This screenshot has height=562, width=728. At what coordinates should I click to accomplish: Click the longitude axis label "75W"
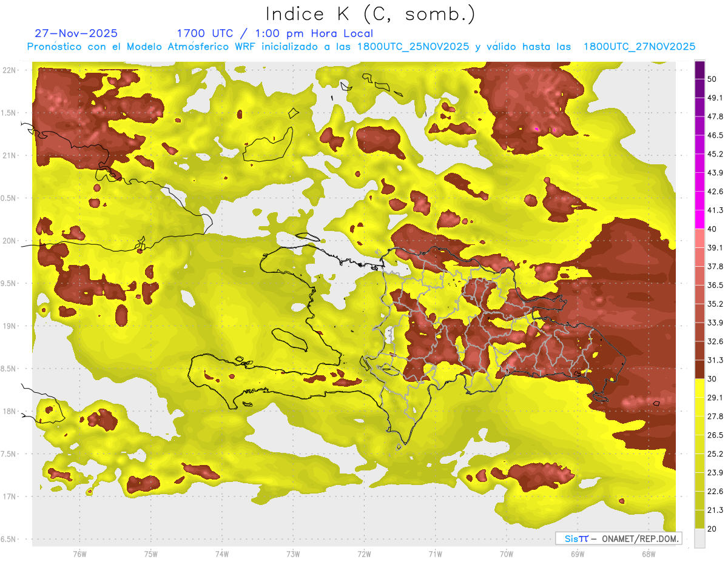tap(150, 554)
